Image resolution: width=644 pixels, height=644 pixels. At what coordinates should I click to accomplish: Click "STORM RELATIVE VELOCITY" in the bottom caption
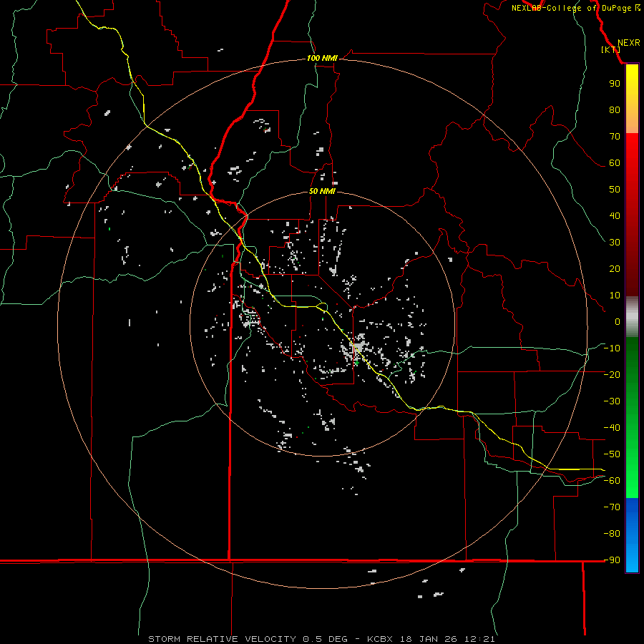click(222, 639)
